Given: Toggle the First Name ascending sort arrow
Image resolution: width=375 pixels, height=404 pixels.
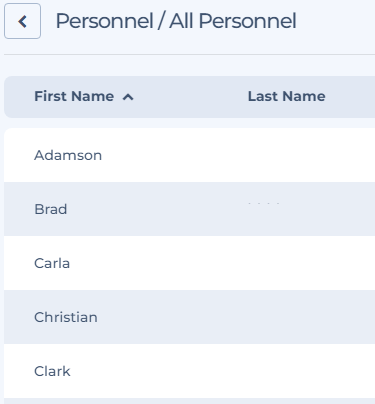Looking at the screenshot, I should [x=128, y=97].
